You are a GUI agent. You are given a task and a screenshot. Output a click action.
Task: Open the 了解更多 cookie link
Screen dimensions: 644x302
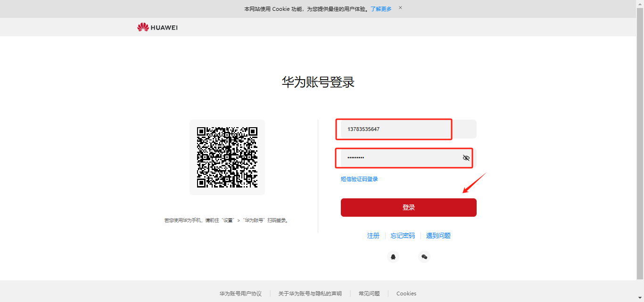(381, 9)
